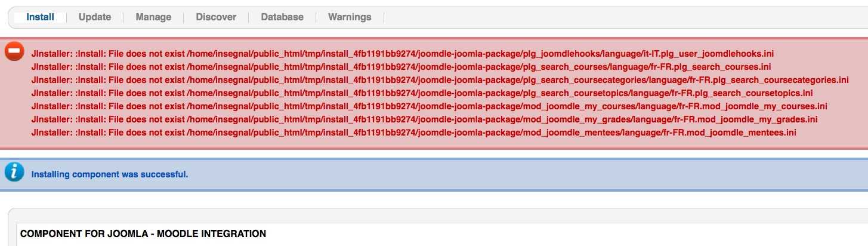
Task: Click the 'Installing component was successful' message
Action: [110, 174]
